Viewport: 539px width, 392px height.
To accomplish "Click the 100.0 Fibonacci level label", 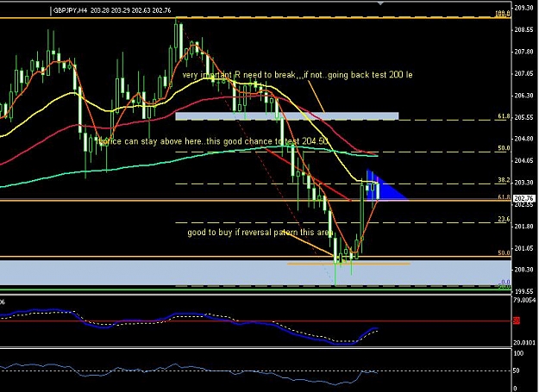I will [x=503, y=14].
